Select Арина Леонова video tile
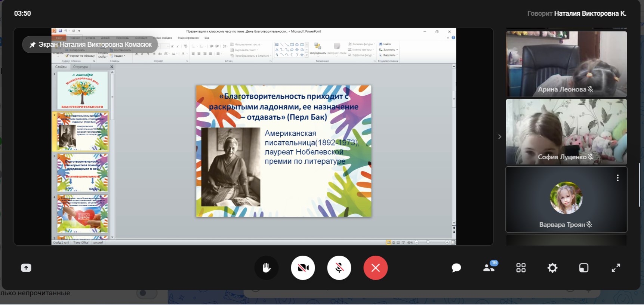Image resolution: width=644 pixels, height=305 pixels. coord(566,64)
